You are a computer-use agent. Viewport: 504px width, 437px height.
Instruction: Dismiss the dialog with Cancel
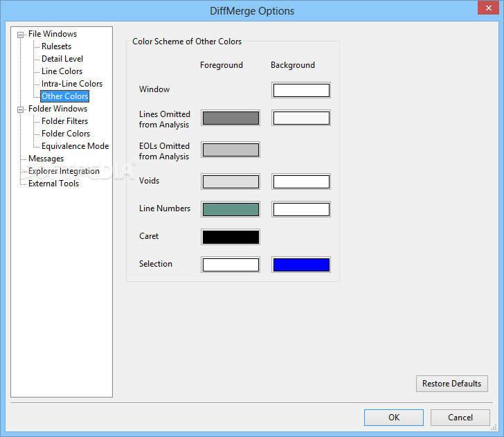point(460,418)
